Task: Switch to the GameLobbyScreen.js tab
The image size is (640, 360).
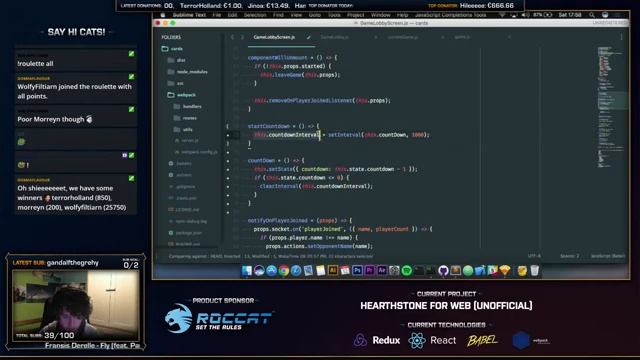Action: click(274, 37)
